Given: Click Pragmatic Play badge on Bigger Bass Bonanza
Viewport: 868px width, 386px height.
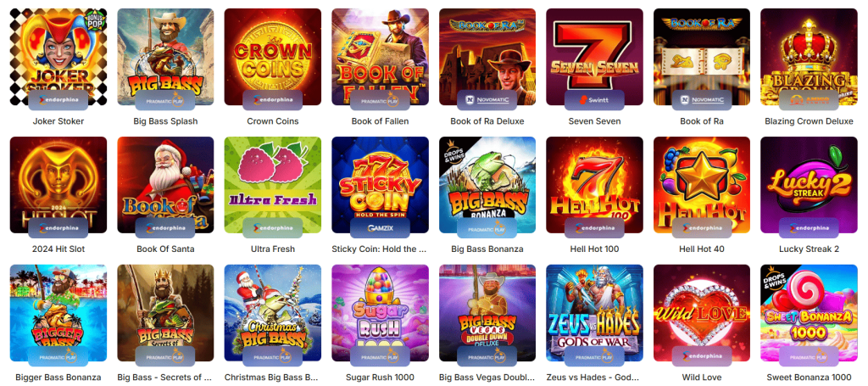Looking at the screenshot, I should tap(58, 356).
